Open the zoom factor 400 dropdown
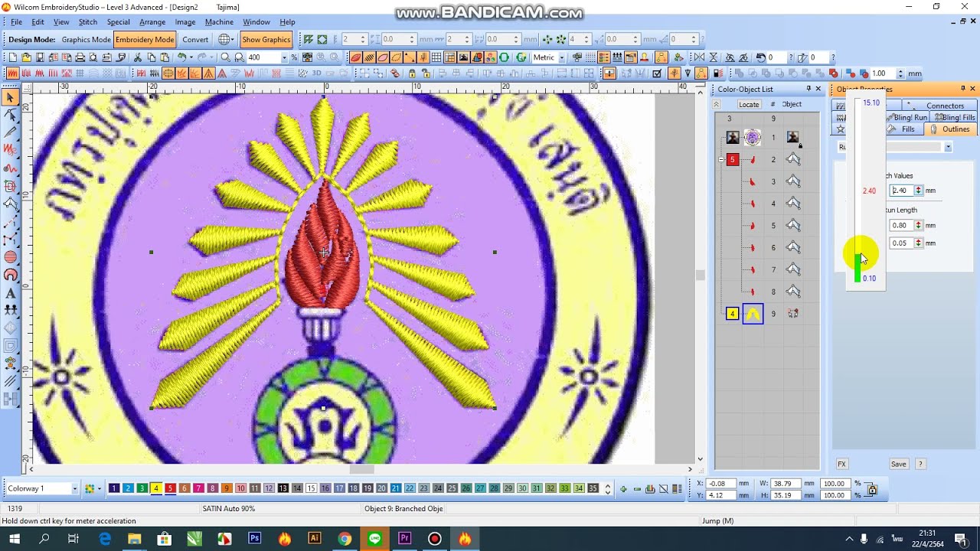This screenshot has width=980, height=551. pyautogui.click(x=284, y=57)
